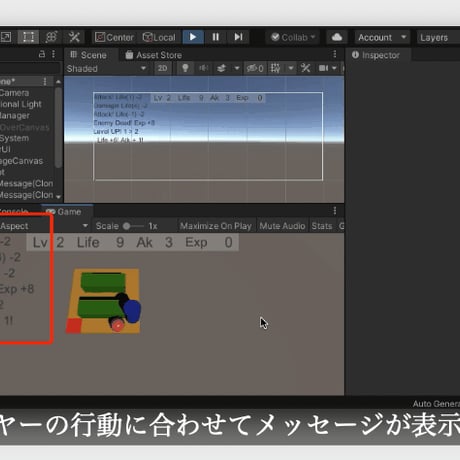Select the egeCanvas object in Hierarchy
Image resolution: width=460 pixels, height=460 pixels.
click(x=21, y=161)
